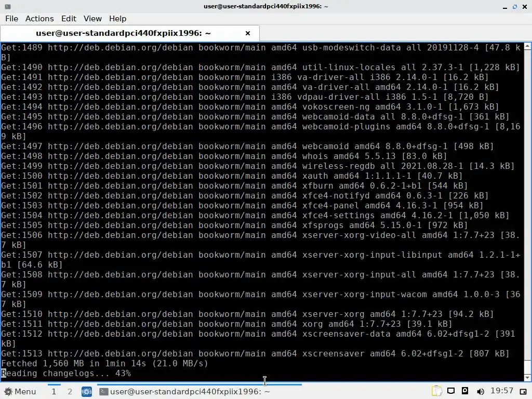Click the Get:1513 xscreensaver line
The width and height of the screenshot is (532, 399).
click(x=255, y=353)
